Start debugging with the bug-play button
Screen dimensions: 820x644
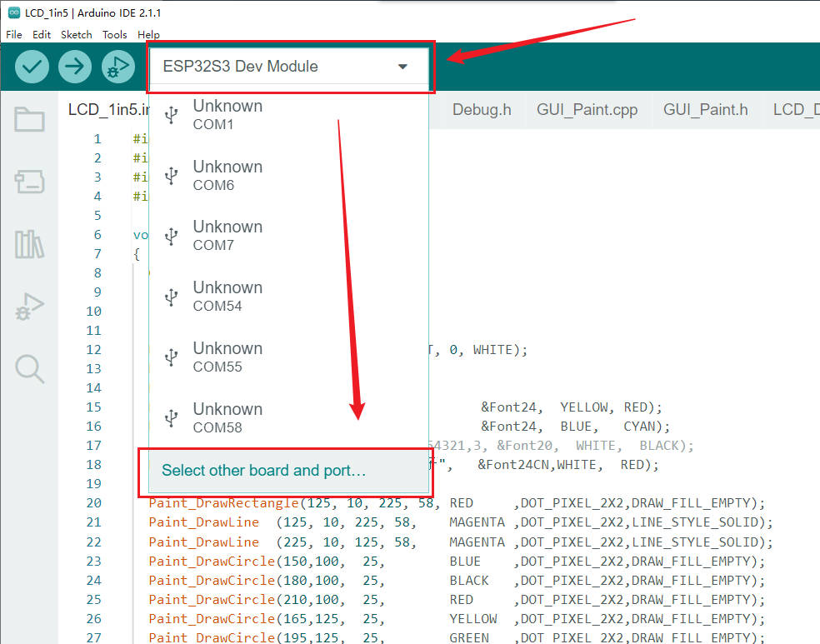117,67
